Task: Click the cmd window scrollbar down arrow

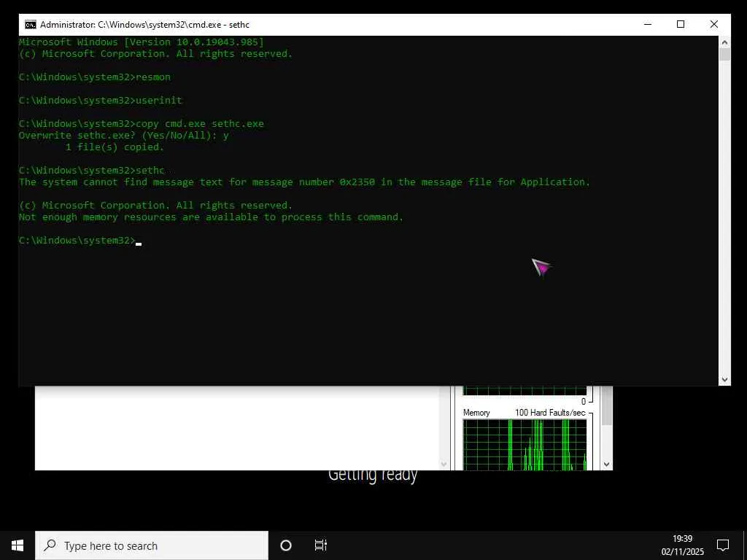Action: click(724, 379)
